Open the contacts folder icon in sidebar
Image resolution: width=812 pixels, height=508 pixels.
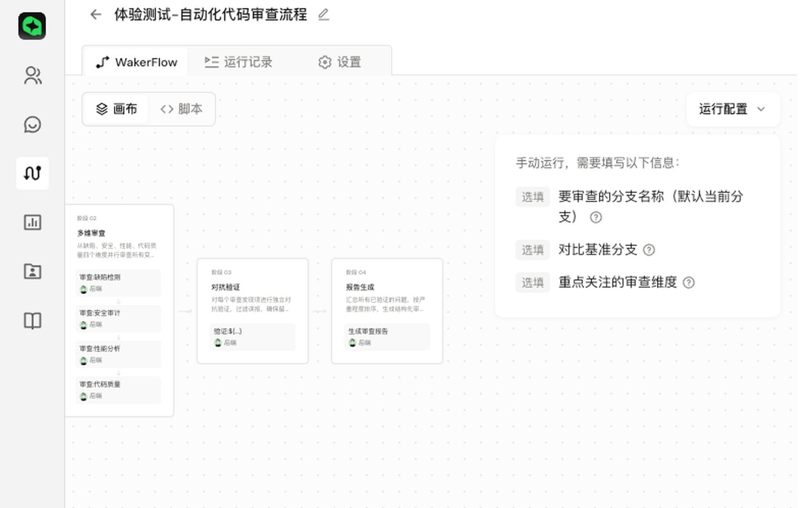pyautogui.click(x=33, y=271)
